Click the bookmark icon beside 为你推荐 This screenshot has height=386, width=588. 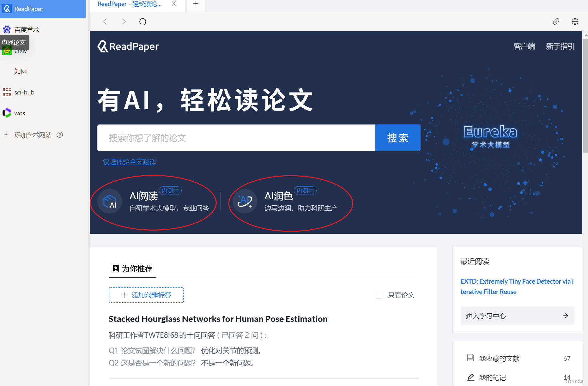[116, 268]
